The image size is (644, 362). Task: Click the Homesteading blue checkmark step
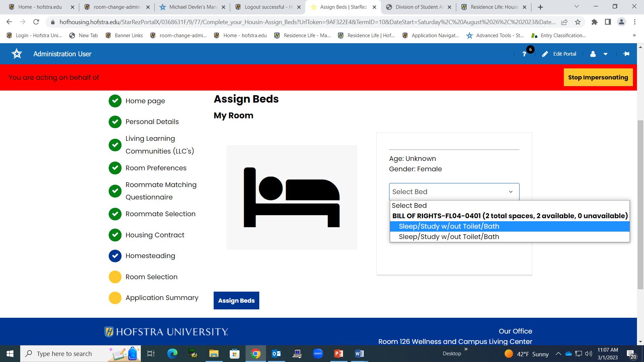(x=115, y=256)
